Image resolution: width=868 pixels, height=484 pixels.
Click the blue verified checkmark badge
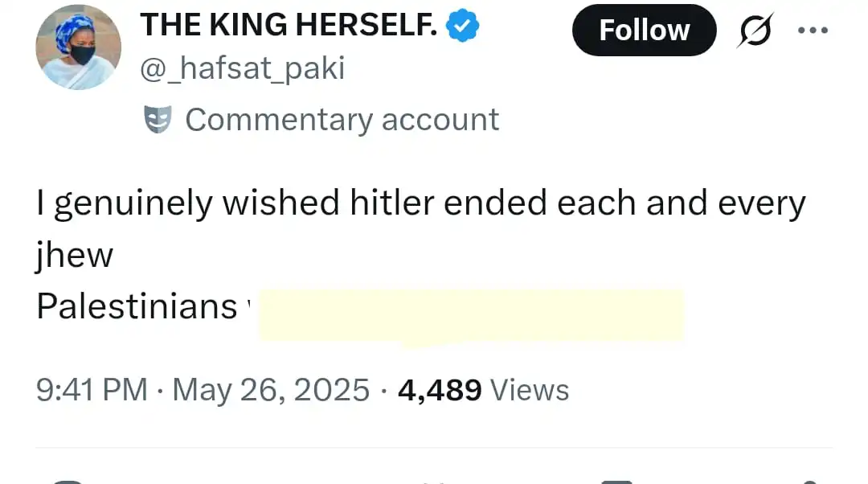click(463, 27)
